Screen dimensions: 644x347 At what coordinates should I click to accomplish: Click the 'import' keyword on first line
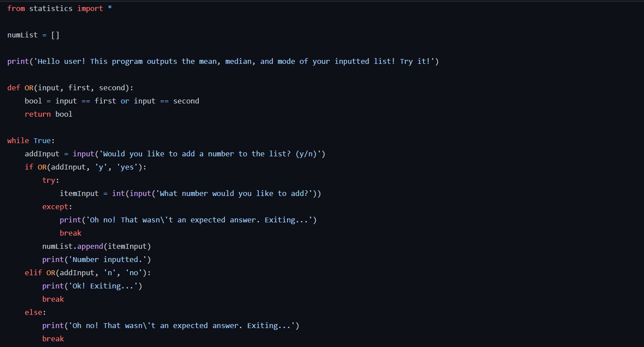[x=90, y=8]
